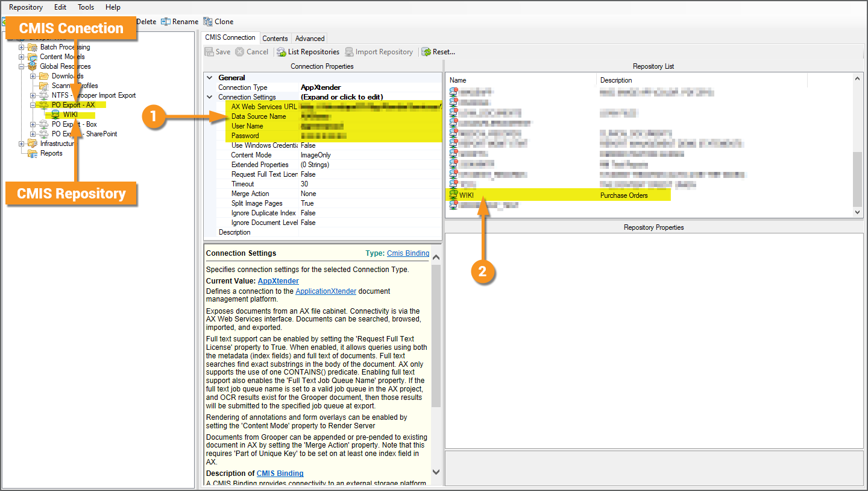Collapse the Global Resources tree node
Image resolution: width=868 pixels, height=491 pixels.
click(x=22, y=66)
